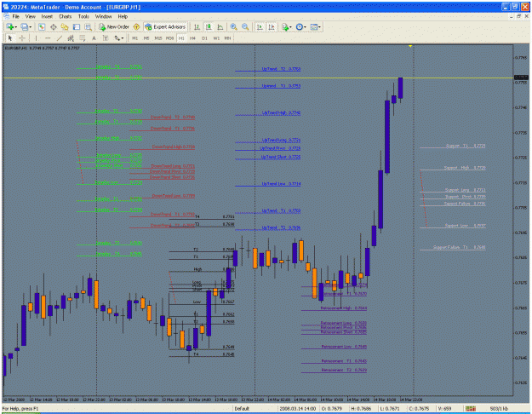The width and height of the screenshot is (532, 414).
Task: Zoom in on the chart
Action: tap(234, 26)
